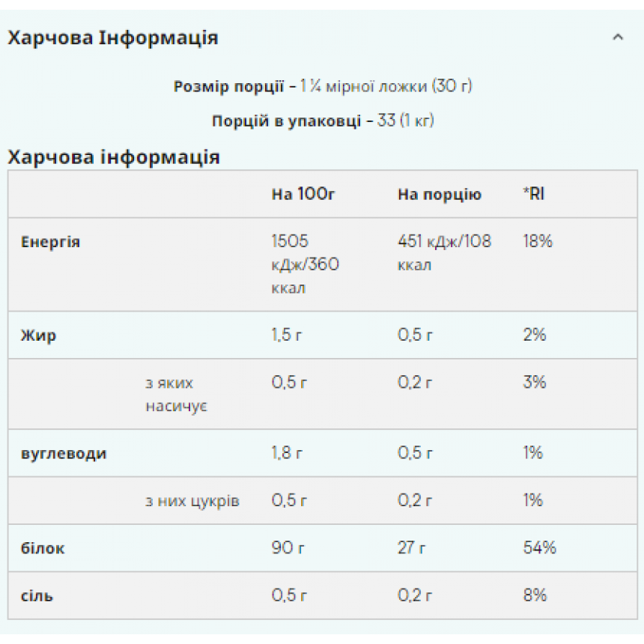The height and width of the screenshot is (644, 644).
Task: Select the Розмір порції text line
Action: (x=323, y=86)
